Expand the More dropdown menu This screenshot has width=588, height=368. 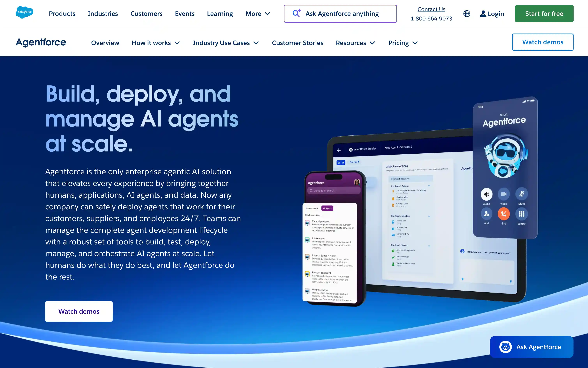pyautogui.click(x=258, y=14)
